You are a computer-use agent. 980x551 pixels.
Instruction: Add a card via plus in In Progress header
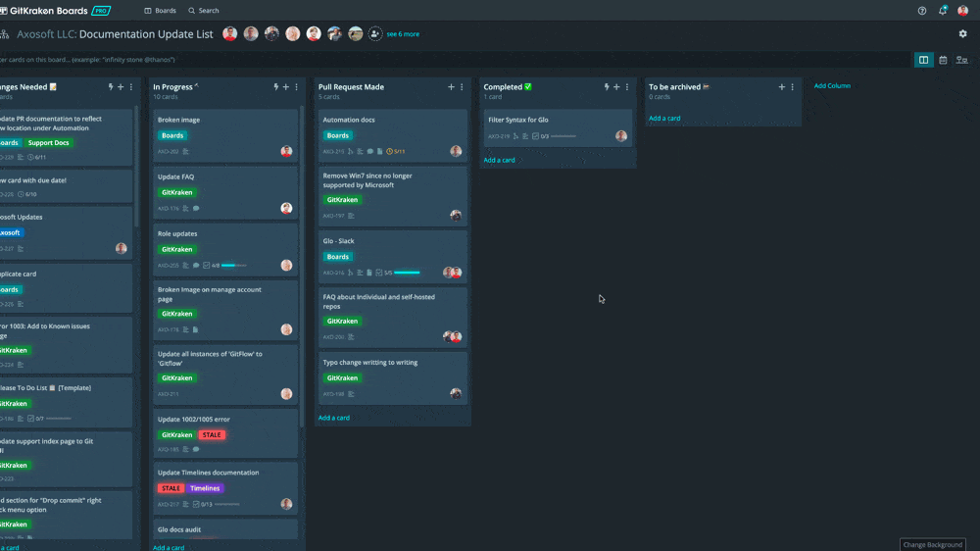[285, 87]
